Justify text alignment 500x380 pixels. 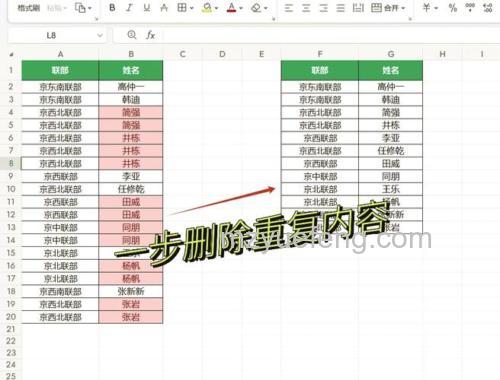340,8
